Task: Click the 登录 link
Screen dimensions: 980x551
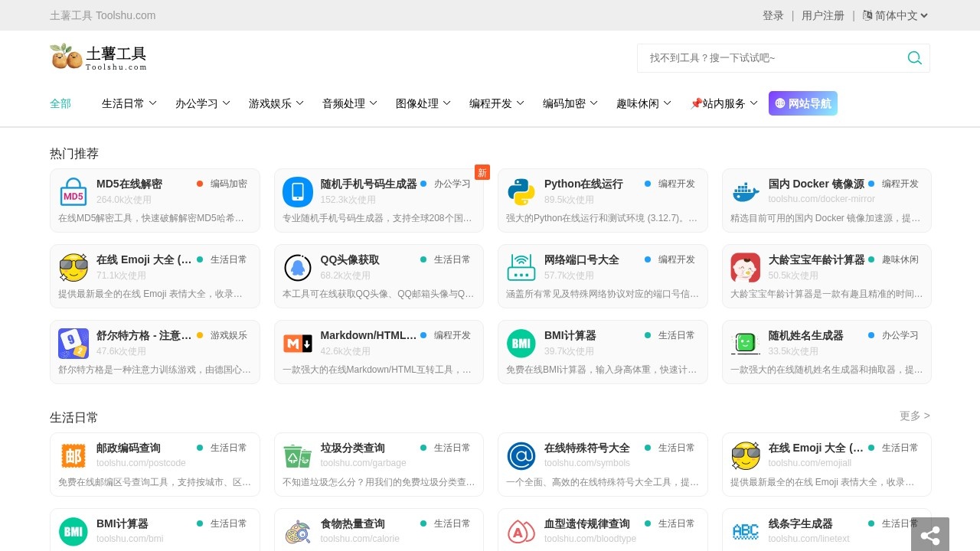Action: (773, 15)
